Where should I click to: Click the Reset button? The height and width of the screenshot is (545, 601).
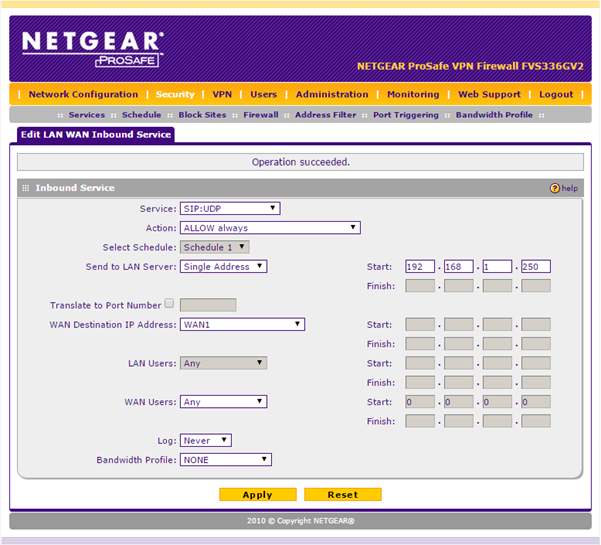343,494
